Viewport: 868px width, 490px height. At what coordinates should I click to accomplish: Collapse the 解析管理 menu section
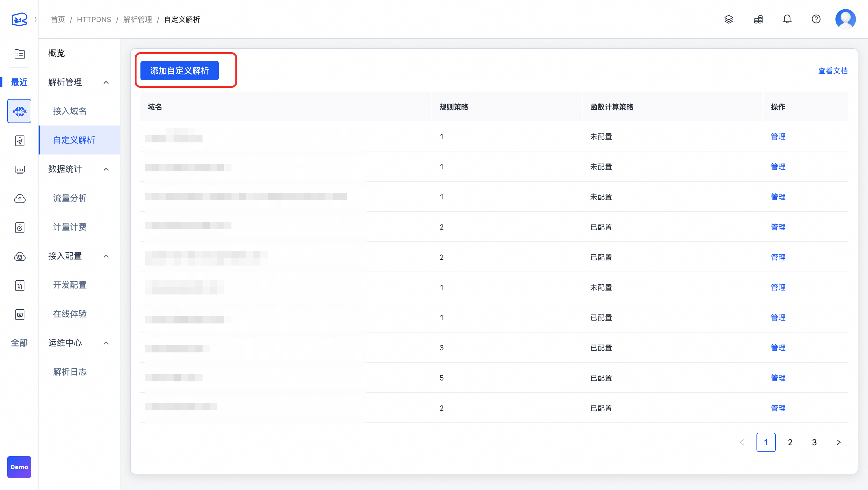(x=106, y=82)
